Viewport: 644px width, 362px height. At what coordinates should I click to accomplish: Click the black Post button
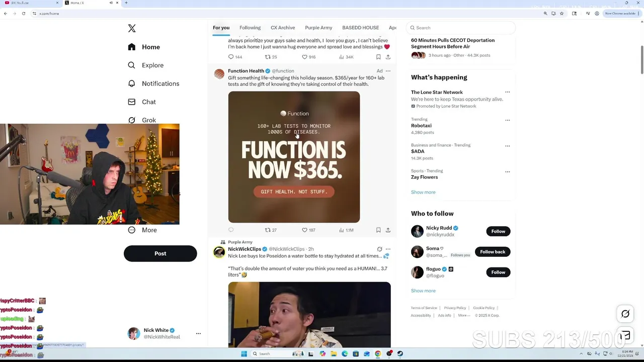click(160, 253)
